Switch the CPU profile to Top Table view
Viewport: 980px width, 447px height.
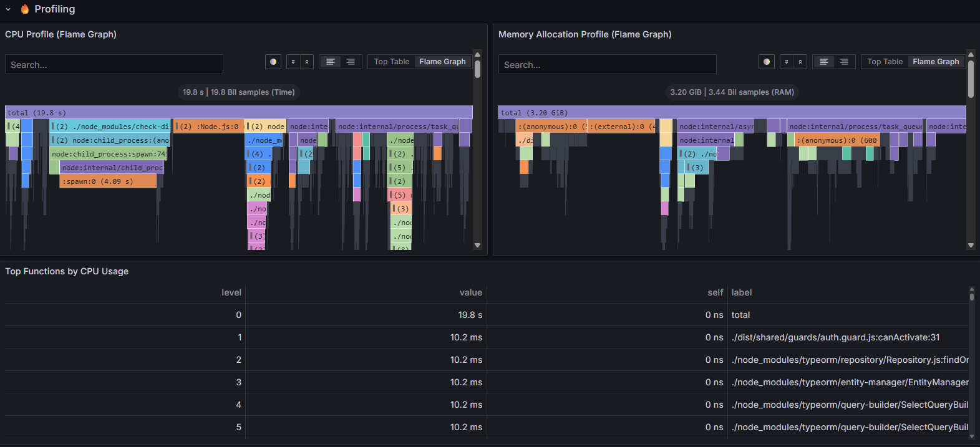[392, 62]
